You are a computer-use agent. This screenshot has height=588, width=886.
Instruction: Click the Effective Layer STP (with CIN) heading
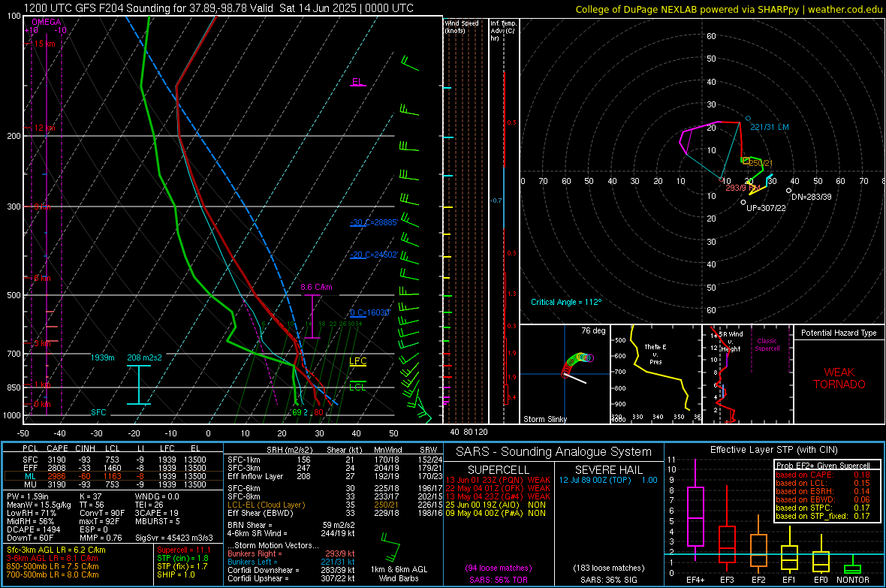click(x=773, y=450)
